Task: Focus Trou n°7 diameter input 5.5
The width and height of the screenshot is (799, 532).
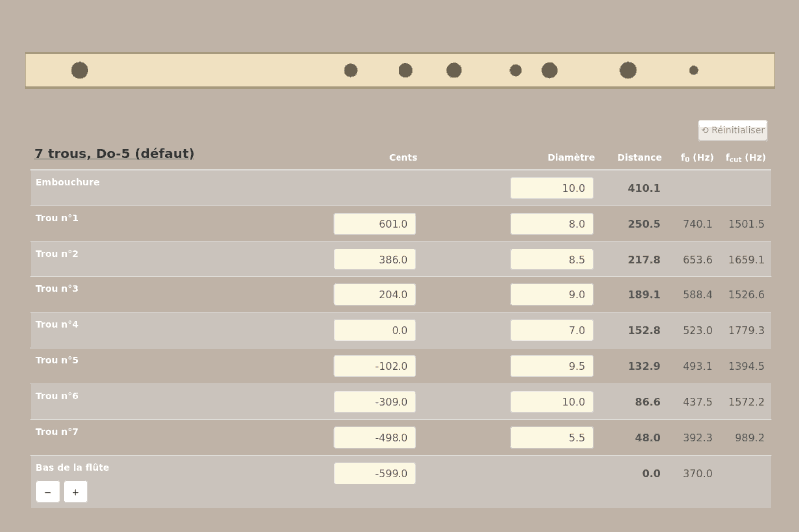Action: (x=551, y=438)
